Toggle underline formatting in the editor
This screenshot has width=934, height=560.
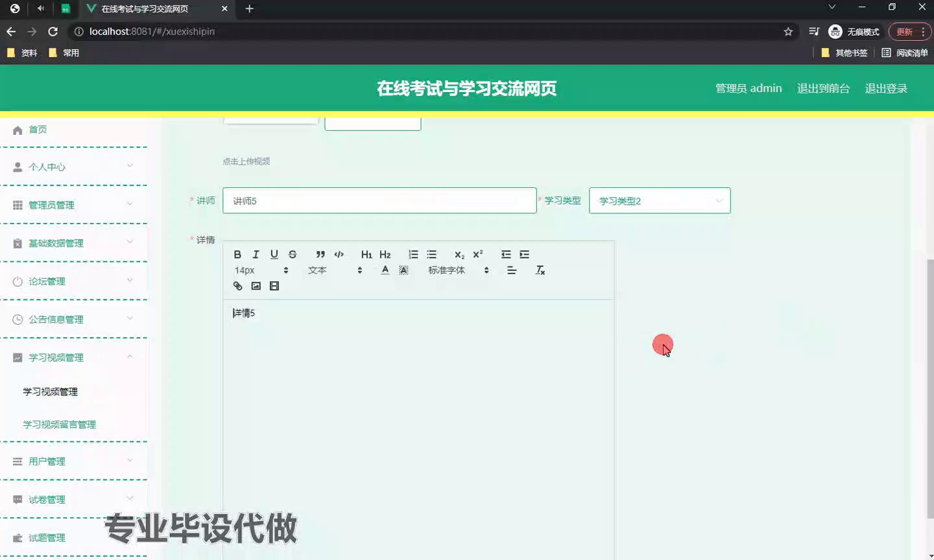pyautogui.click(x=274, y=255)
